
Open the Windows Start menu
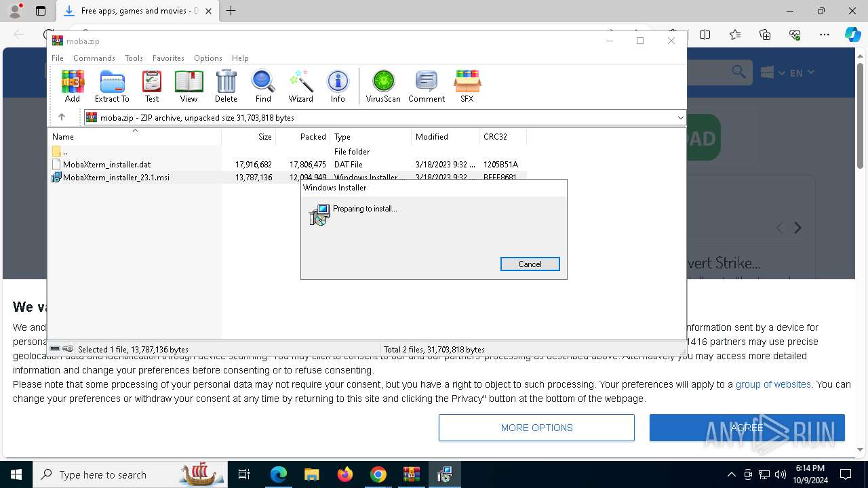click(x=16, y=474)
